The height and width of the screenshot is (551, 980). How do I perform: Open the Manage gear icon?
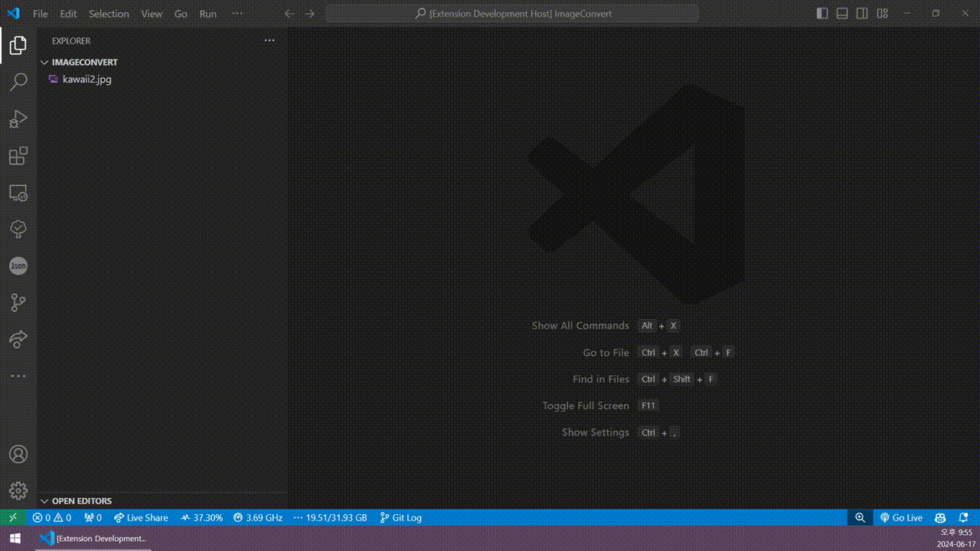point(18,491)
